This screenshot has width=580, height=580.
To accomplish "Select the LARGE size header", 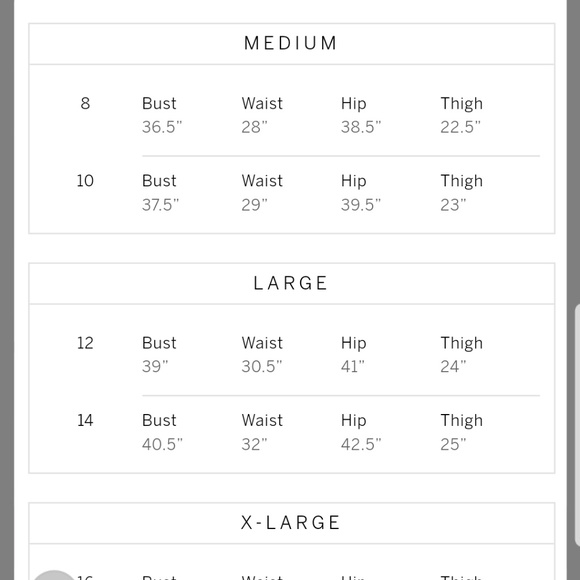I will [291, 283].
